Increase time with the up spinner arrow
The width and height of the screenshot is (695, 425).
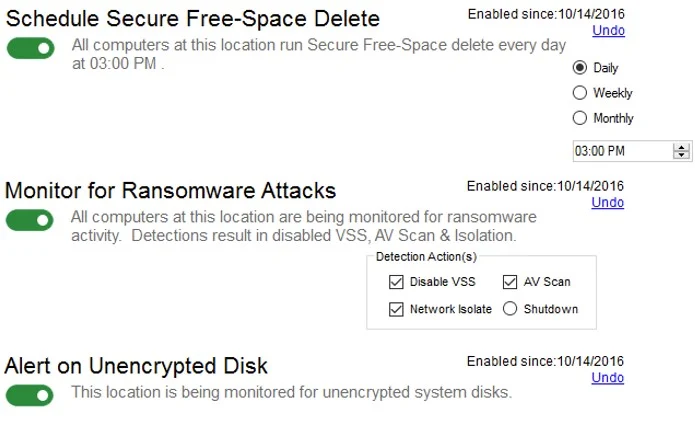point(682,148)
